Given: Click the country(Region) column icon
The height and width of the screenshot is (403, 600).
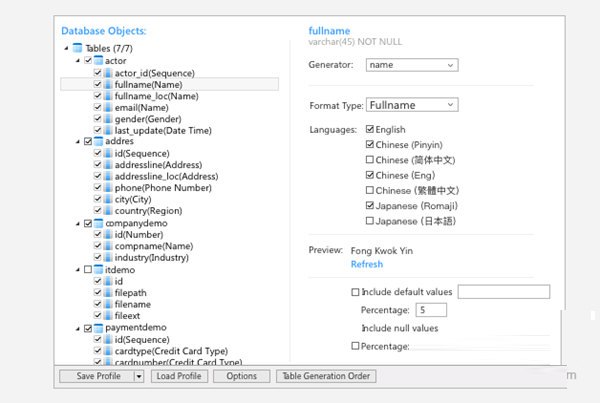Looking at the screenshot, I should point(108,210).
